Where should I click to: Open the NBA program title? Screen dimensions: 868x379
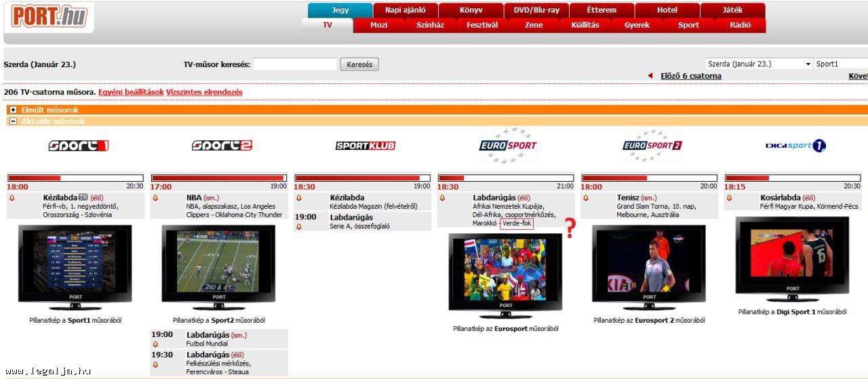pos(194,197)
